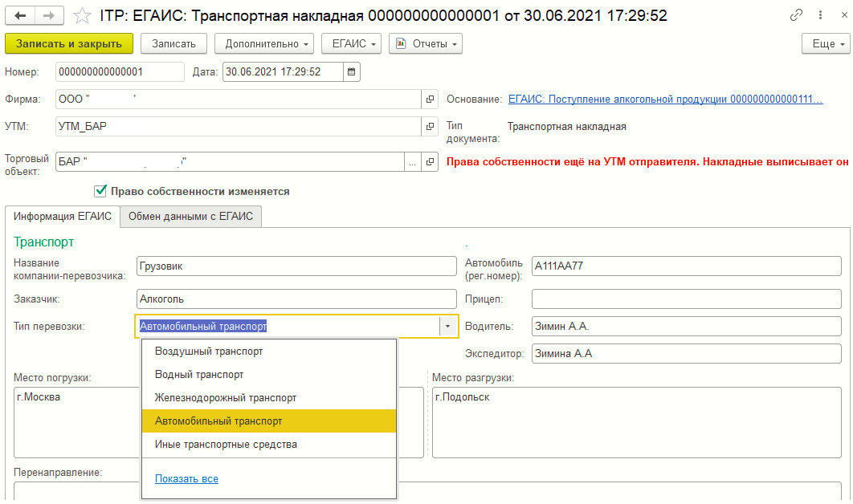853x504 pixels.
Task: Toggle Право собственности изменяется checkbox
Action: [x=100, y=191]
